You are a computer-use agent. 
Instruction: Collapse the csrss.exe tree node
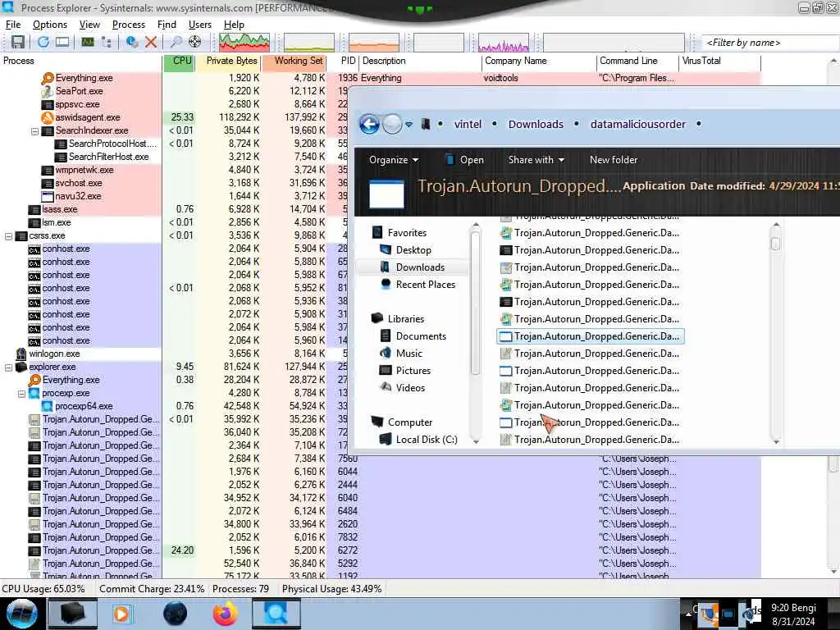click(8, 235)
